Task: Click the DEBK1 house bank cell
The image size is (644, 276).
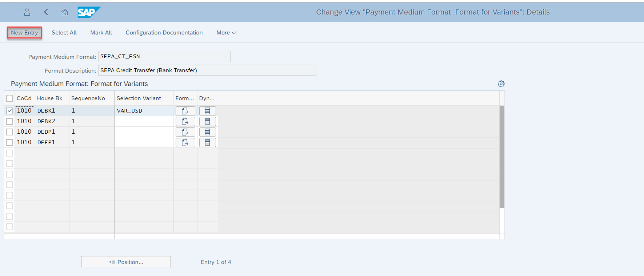Action: click(x=52, y=111)
